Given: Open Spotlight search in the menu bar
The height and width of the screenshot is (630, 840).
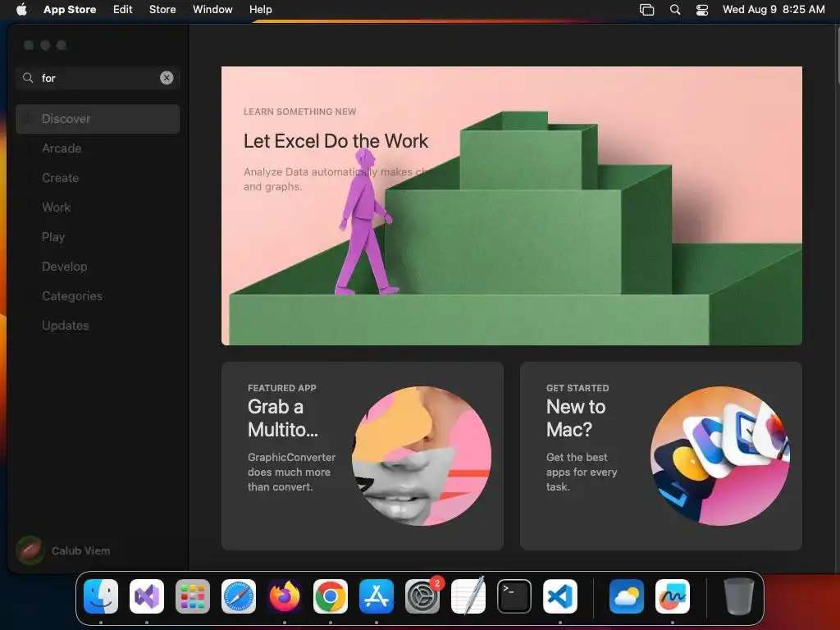Looking at the screenshot, I should (675, 10).
